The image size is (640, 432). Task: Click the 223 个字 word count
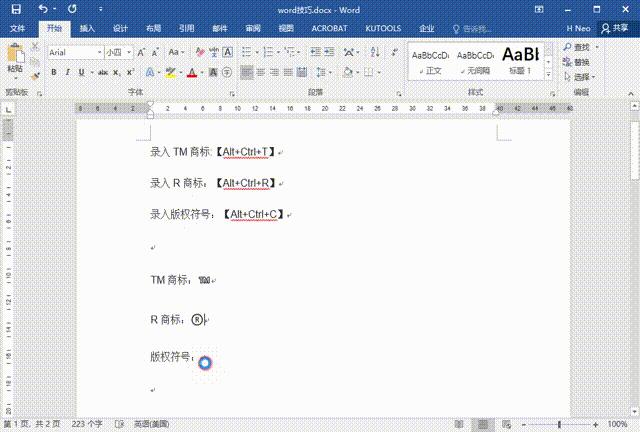click(87, 424)
